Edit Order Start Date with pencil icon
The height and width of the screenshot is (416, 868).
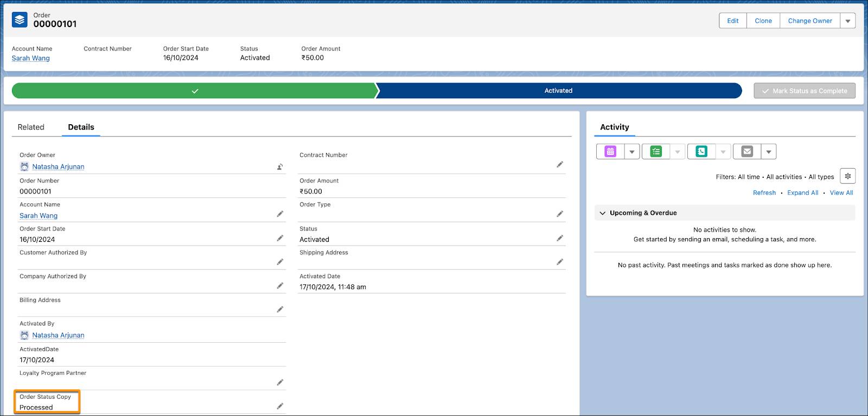pyautogui.click(x=280, y=238)
